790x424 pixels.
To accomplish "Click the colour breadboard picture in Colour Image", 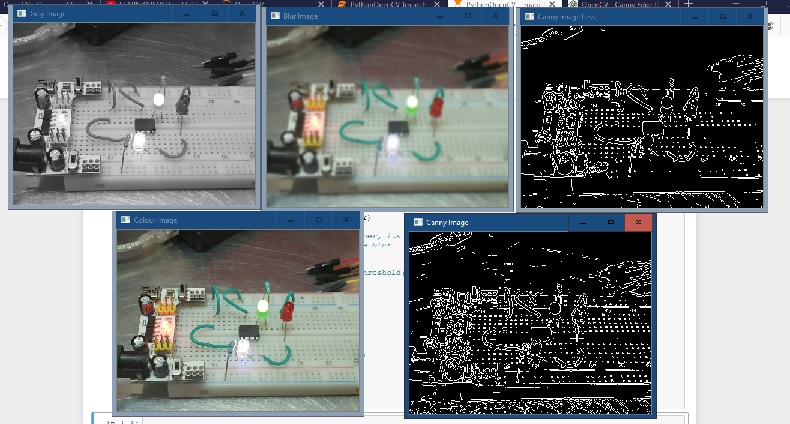I will pos(238,321).
